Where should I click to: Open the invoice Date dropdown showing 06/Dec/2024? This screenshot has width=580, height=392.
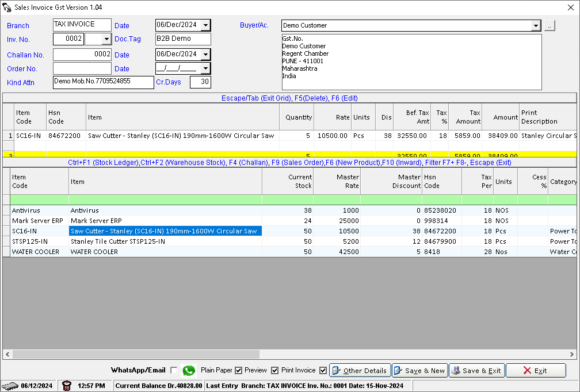click(205, 25)
